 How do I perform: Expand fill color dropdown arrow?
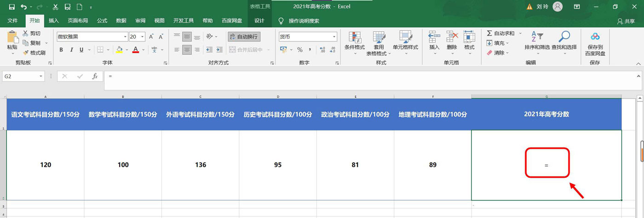[126, 50]
